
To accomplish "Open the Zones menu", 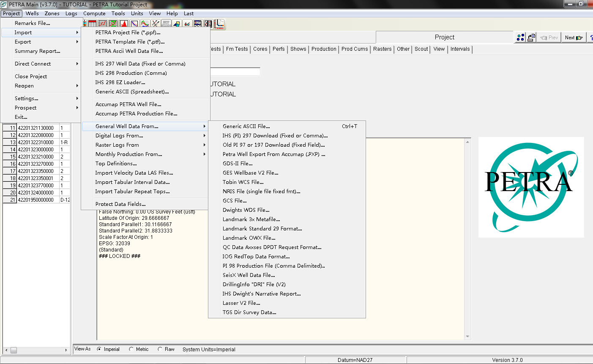I will 52,14.
